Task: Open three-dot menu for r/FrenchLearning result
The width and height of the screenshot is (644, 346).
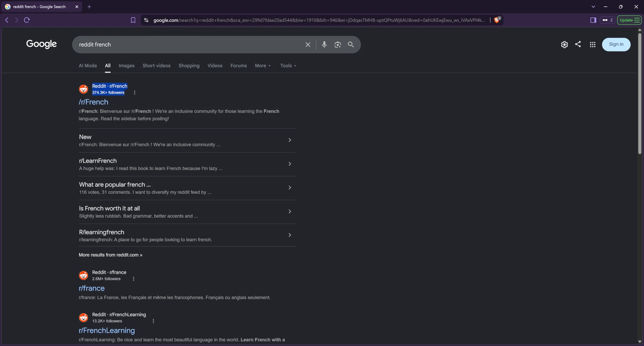Action: point(153,321)
